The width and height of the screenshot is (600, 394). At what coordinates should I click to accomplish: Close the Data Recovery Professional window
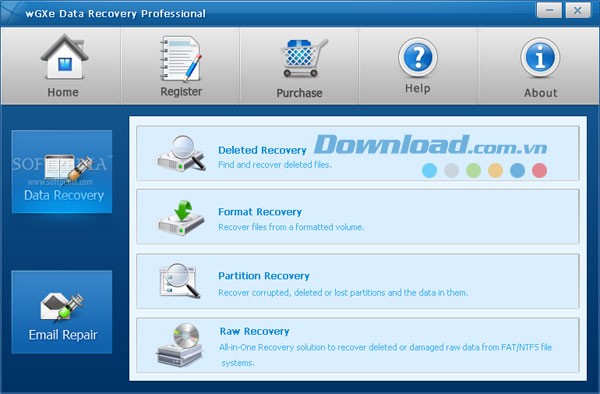tap(577, 10)
